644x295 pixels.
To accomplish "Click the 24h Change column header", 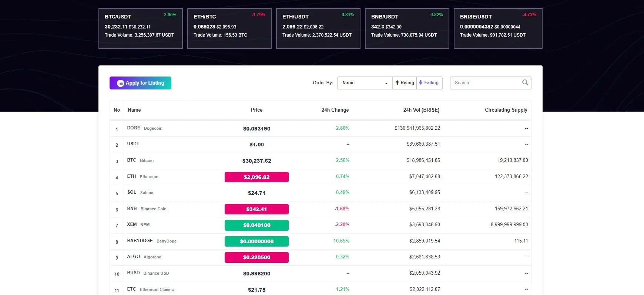I will point(335,110).
